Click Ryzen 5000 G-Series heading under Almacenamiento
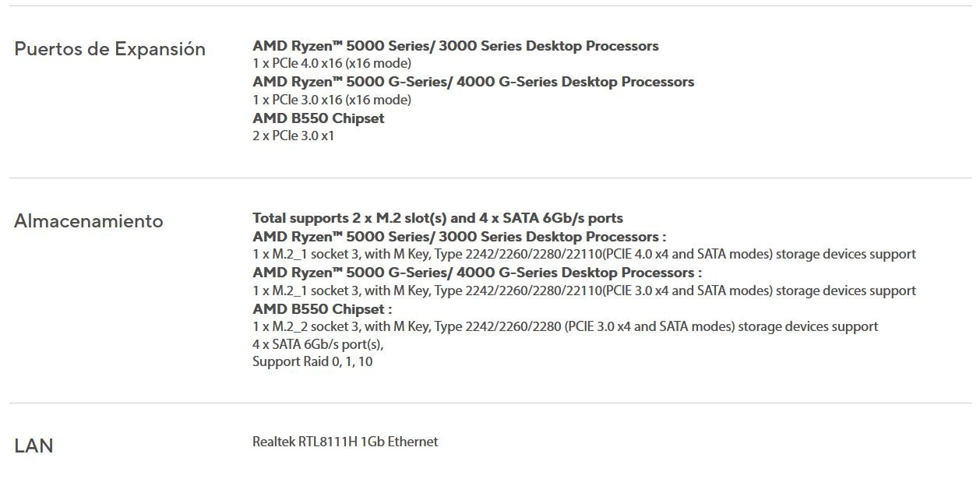This screenshot has width=980, height=486. tap(477, 273)
